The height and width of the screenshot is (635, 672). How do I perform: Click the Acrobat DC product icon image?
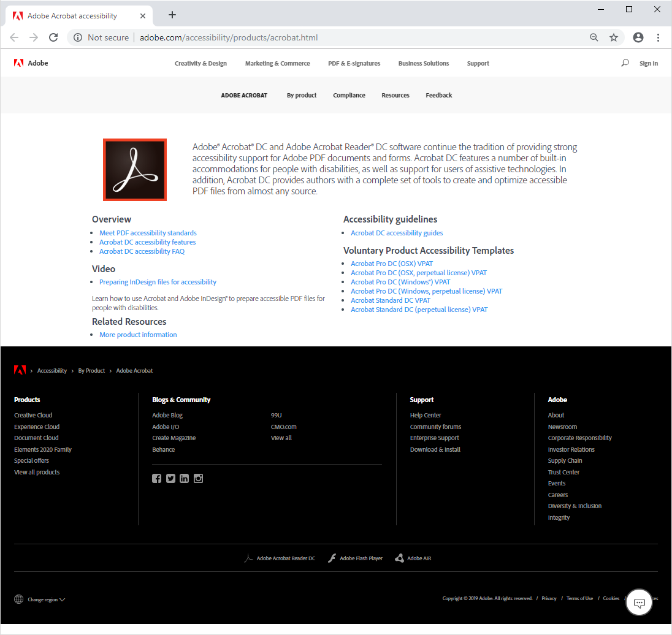[134, 170]
